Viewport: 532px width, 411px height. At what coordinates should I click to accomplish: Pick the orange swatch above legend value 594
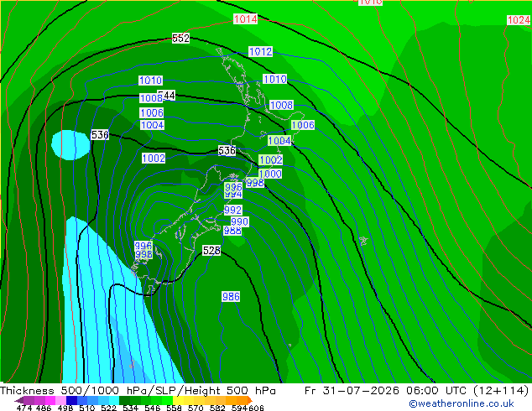tap(242, 400)
